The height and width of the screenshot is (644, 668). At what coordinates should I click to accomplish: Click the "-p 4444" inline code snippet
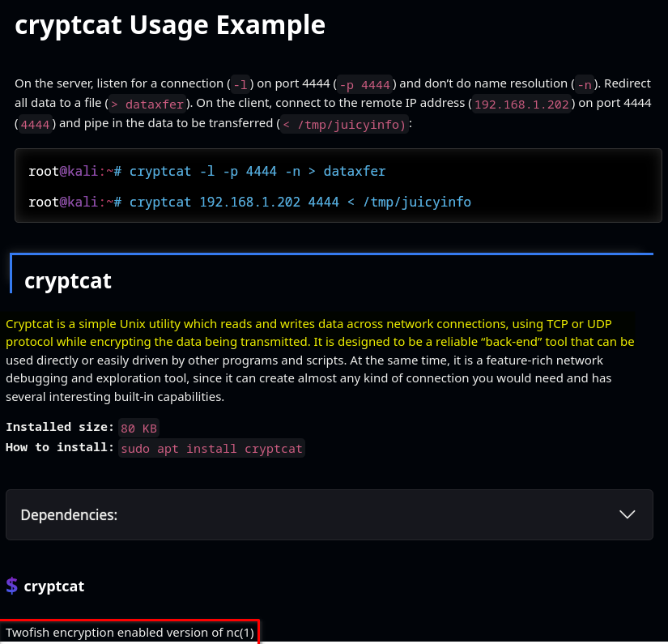click(364, 83)
